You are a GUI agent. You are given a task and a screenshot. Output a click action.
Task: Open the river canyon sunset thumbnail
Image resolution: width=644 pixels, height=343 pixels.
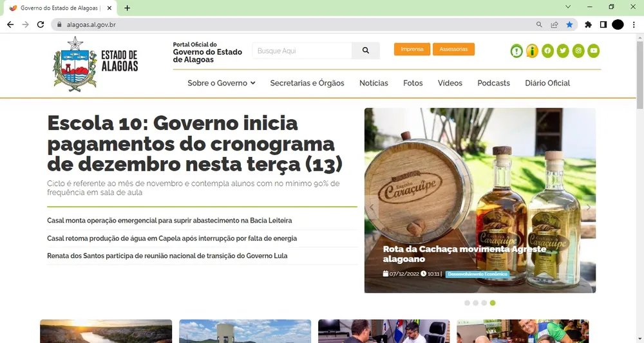[x=106, y=331]
